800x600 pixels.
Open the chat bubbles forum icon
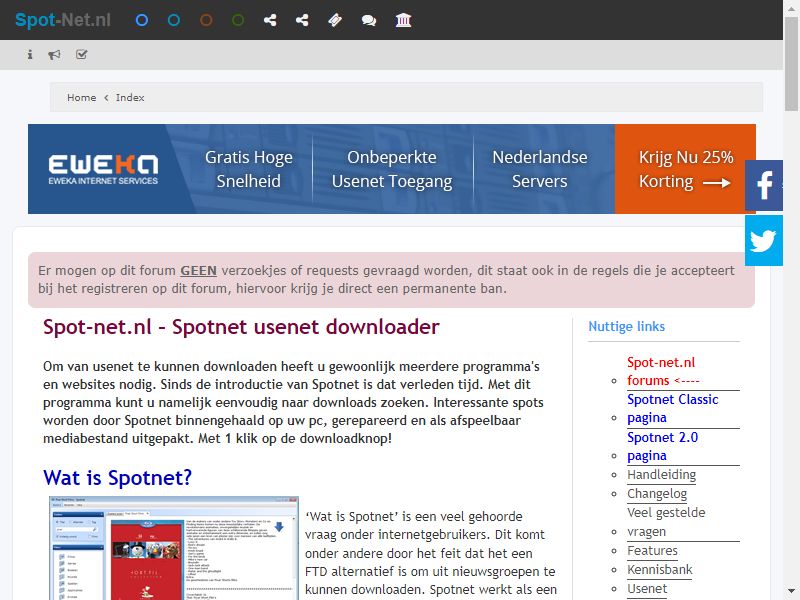coord(369,20)
